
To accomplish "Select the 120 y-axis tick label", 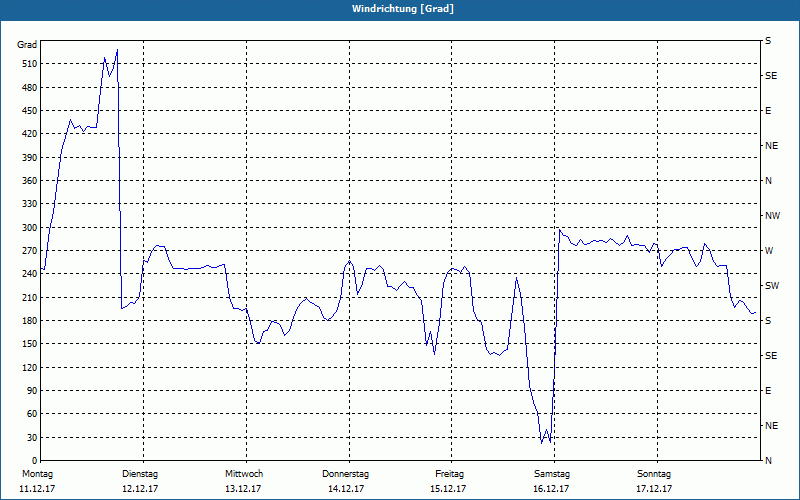I will 29,367.
